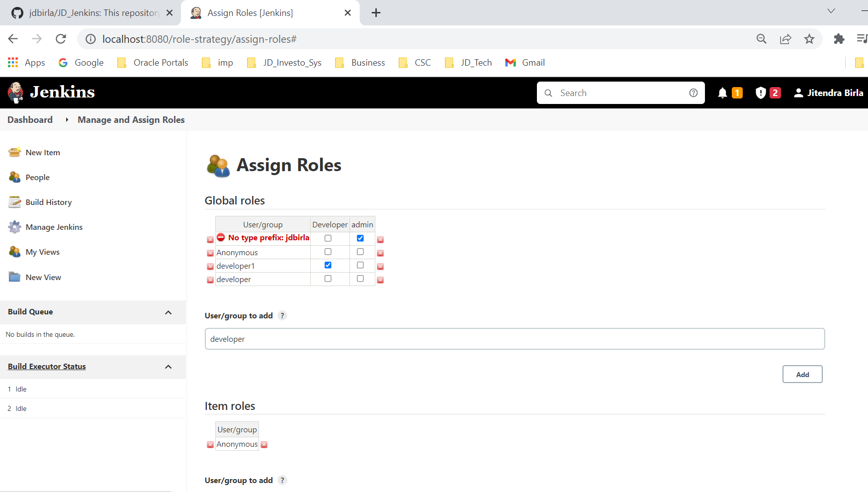Collapse the Build Queue panel

tap(168, 312)
